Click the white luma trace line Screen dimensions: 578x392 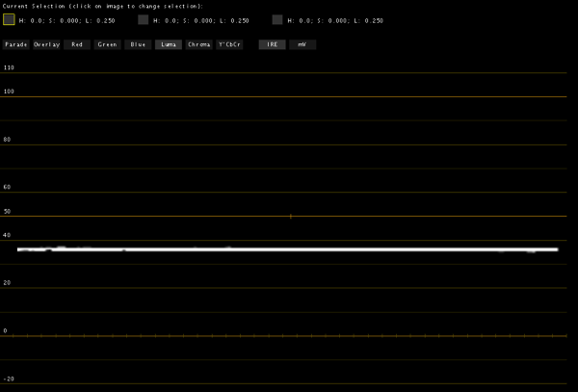pos(289,249)
